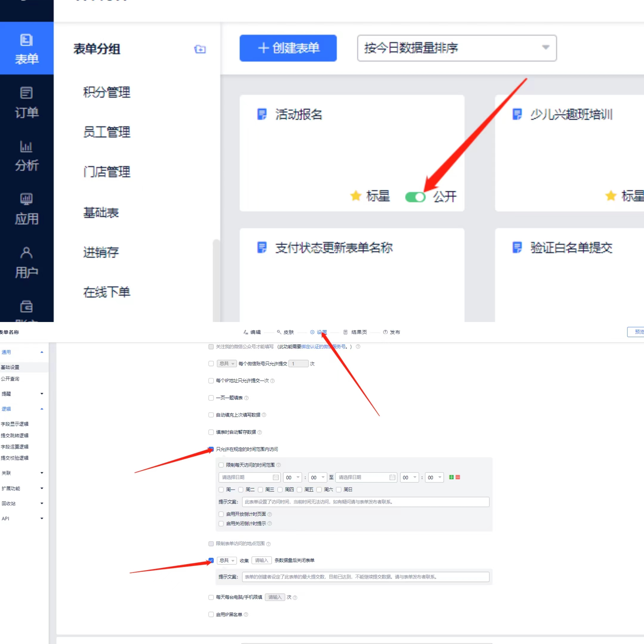Viewport: 644px width, 644px height.
Task: Uncheck 只允许在规定的时间范围内访问
Action: (x=211, y=449)
